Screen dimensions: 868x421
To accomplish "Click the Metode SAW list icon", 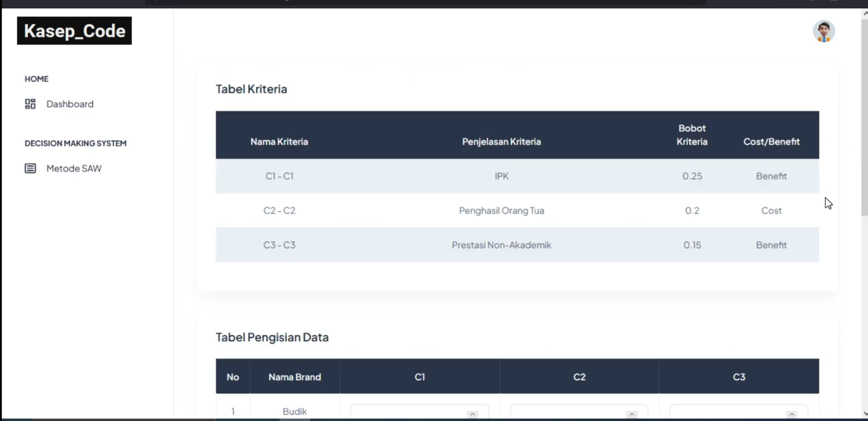I will (30, 168).
